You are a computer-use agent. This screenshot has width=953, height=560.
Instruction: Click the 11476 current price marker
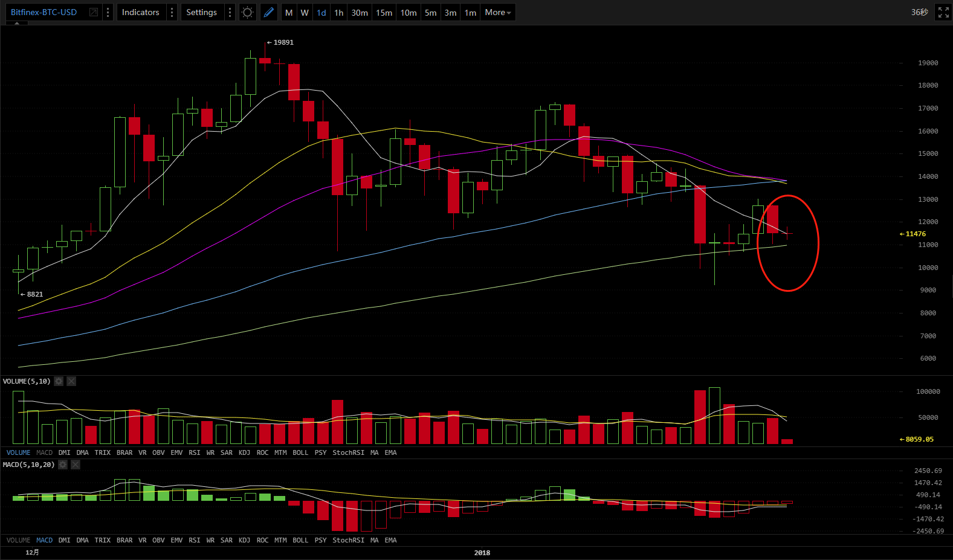(915, 234)
